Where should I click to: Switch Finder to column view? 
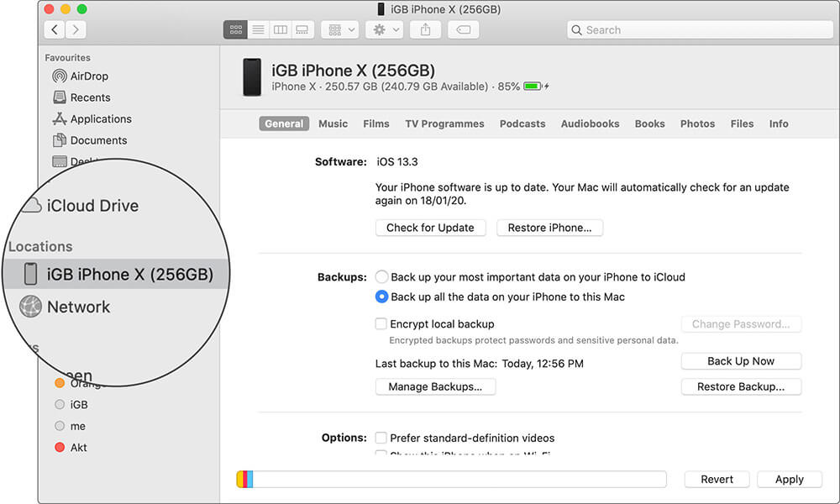tap(281, 30)
